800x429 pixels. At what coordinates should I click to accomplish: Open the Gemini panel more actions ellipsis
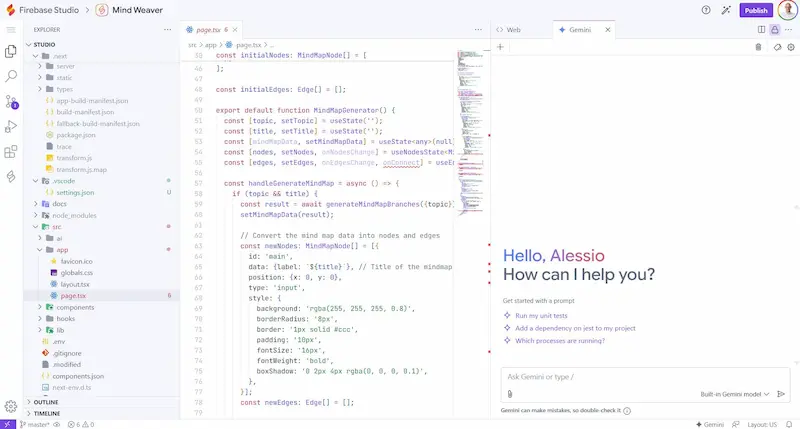(x=788, y=30)
